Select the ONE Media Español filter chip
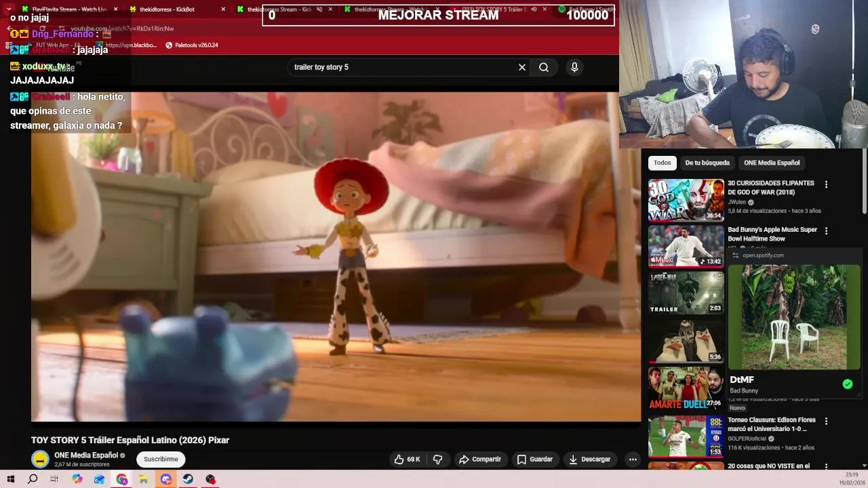The width and height of the screenshot is (868, 488). tap(772, 163)
